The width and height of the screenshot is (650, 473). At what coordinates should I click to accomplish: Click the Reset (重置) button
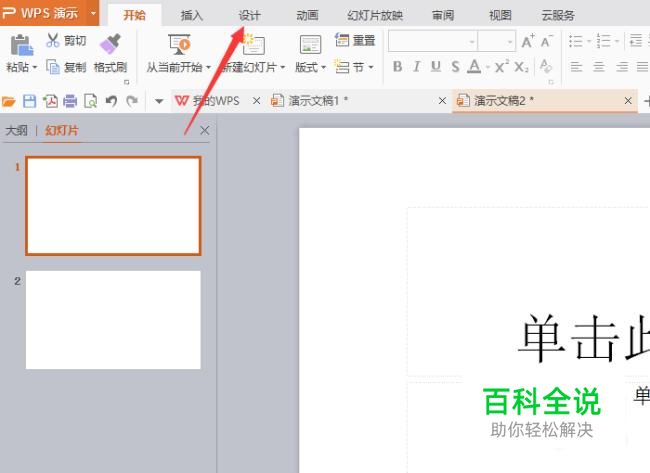[355, 40]
